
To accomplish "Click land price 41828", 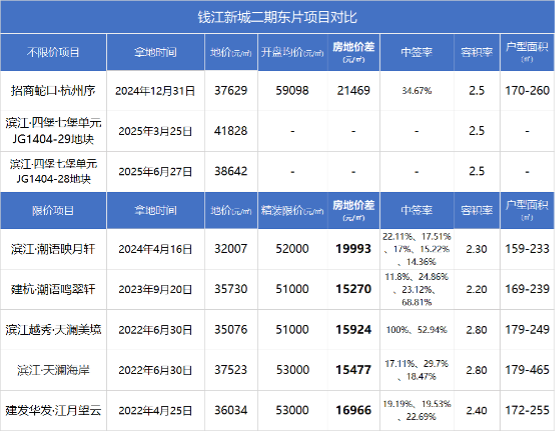I will 231,131.
